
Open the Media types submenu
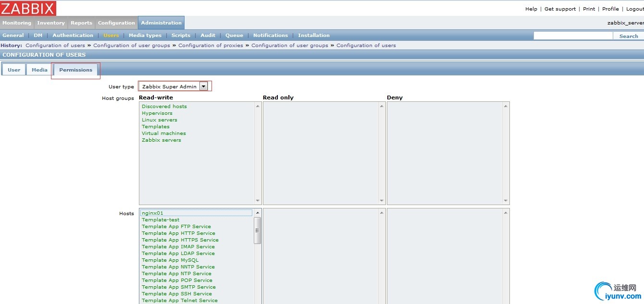[145, 36]
